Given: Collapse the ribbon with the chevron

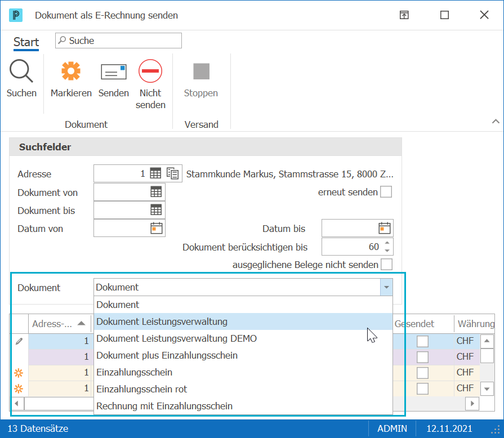Looking at the screenshot, I should pyautogui.click(x=496, y=121).
